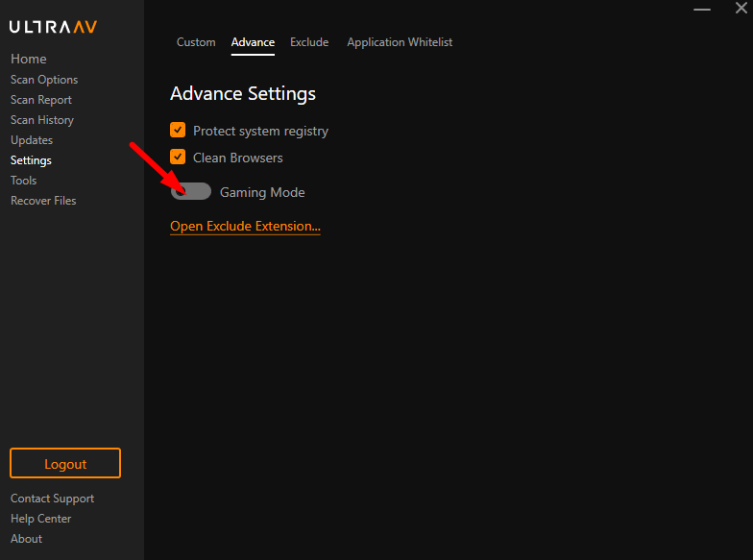Uncheck Protect system registry checkbox
This screenshot has width=753, height=560.
point(178,131)
